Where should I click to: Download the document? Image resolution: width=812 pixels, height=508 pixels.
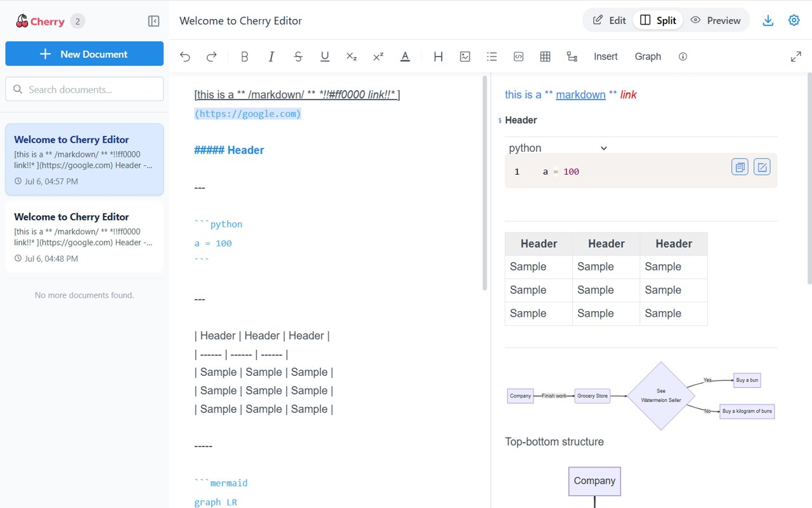point(768,20)
